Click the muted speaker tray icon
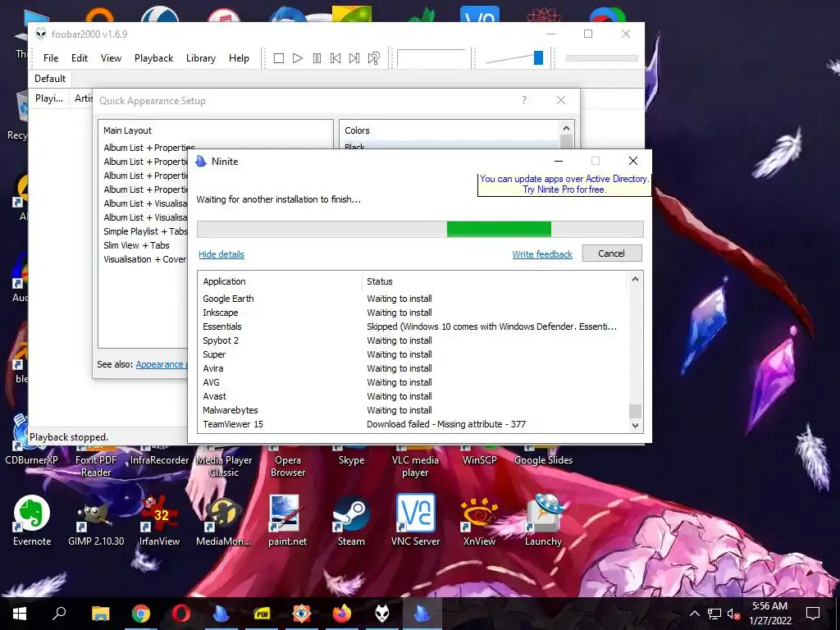This screenshot has height=630, width=840. (x=733, y=614)
